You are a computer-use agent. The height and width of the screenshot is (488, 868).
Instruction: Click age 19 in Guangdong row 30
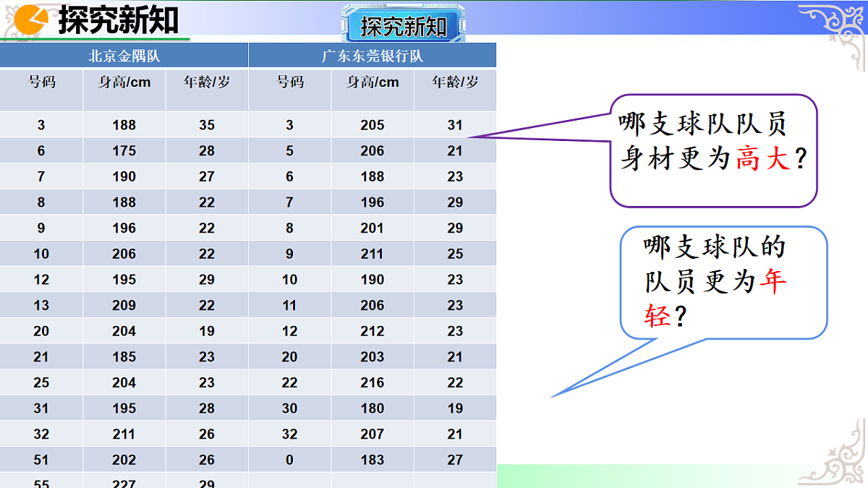[455, 408]
